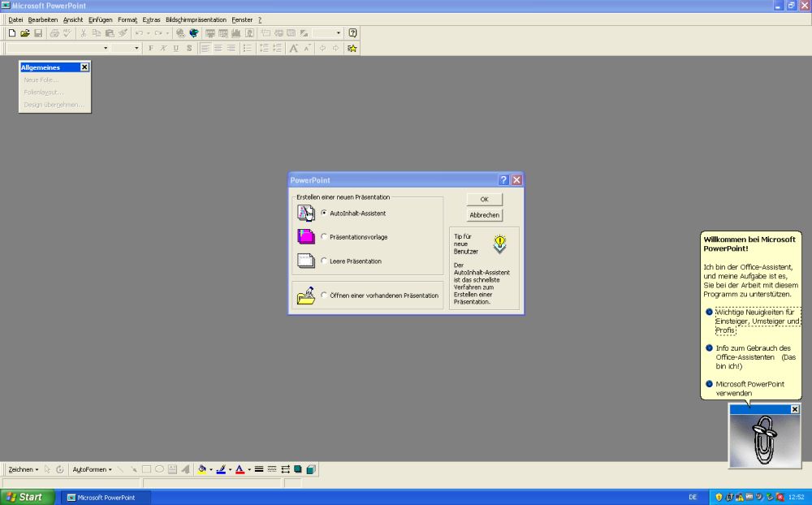Open the Font size dropdown

[136, 48]
